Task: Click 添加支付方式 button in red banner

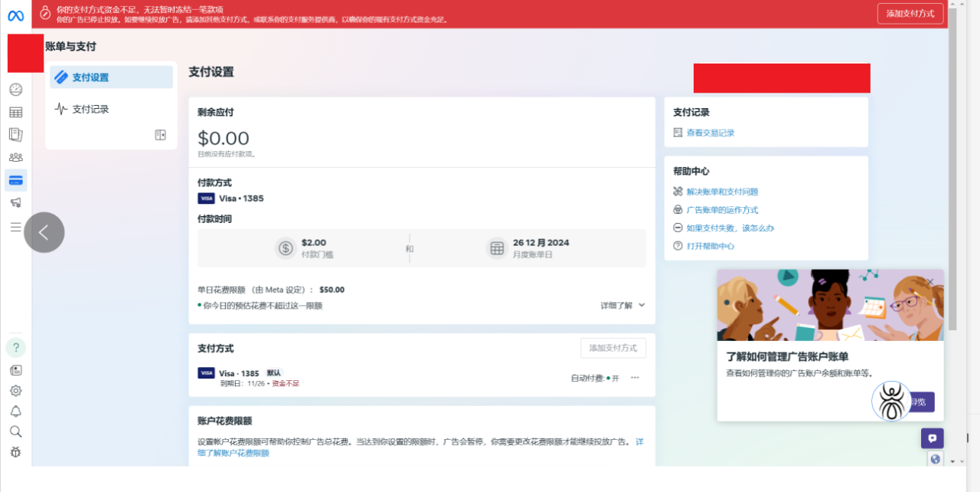Action: tap(910, 14)
